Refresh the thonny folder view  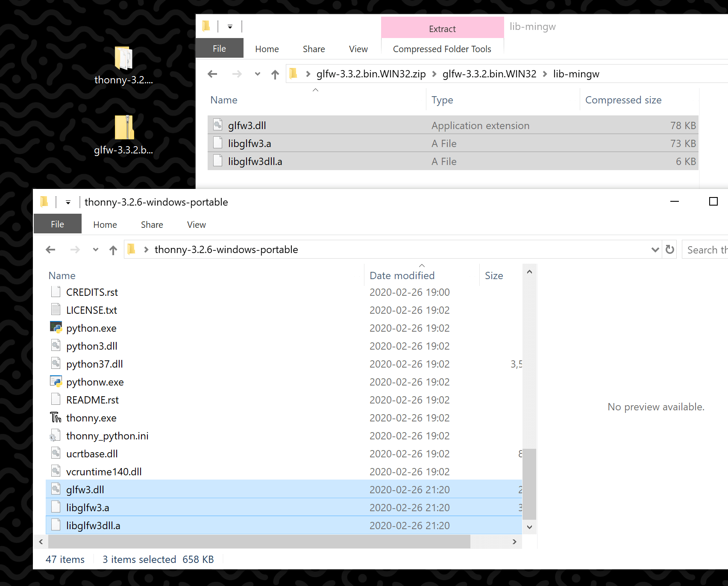click(x=669, y=249)
